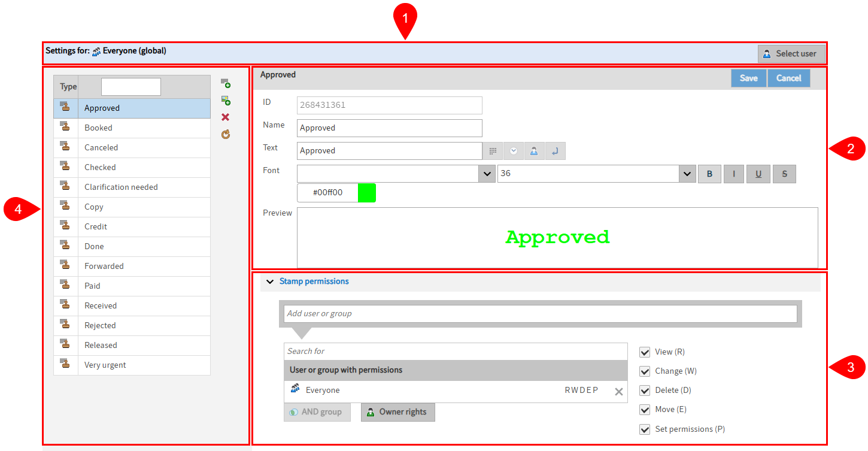The width and height of the screenshot is (868, 451).
Task: Click the orange refresh stamp list icon
Action: coord(225,135)
